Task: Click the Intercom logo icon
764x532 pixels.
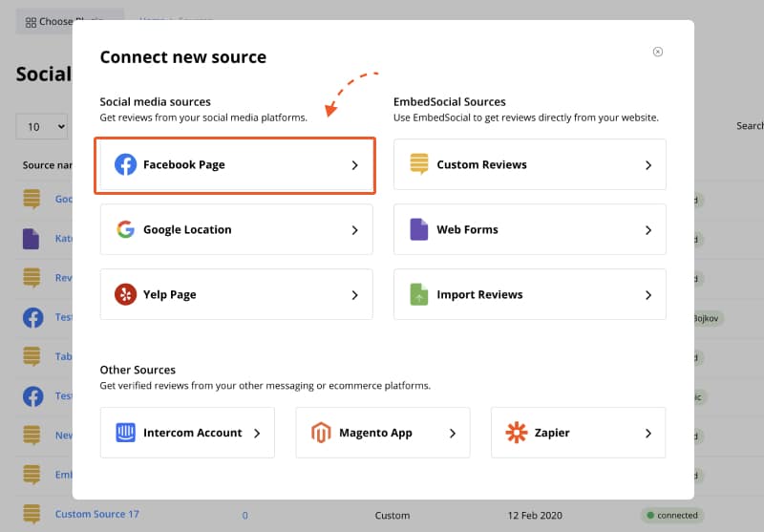Action: point(125,433)
